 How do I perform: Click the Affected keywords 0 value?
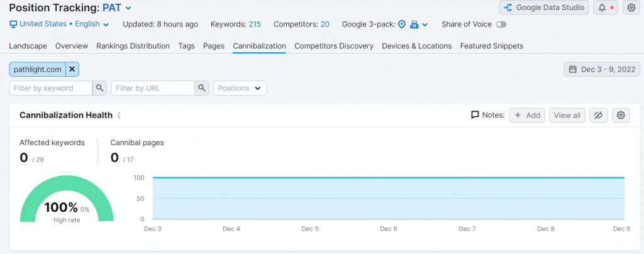(23, 158)
